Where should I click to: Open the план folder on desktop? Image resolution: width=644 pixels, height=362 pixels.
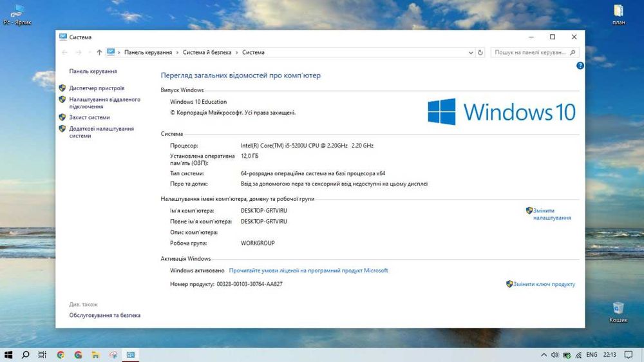(618, 15)
